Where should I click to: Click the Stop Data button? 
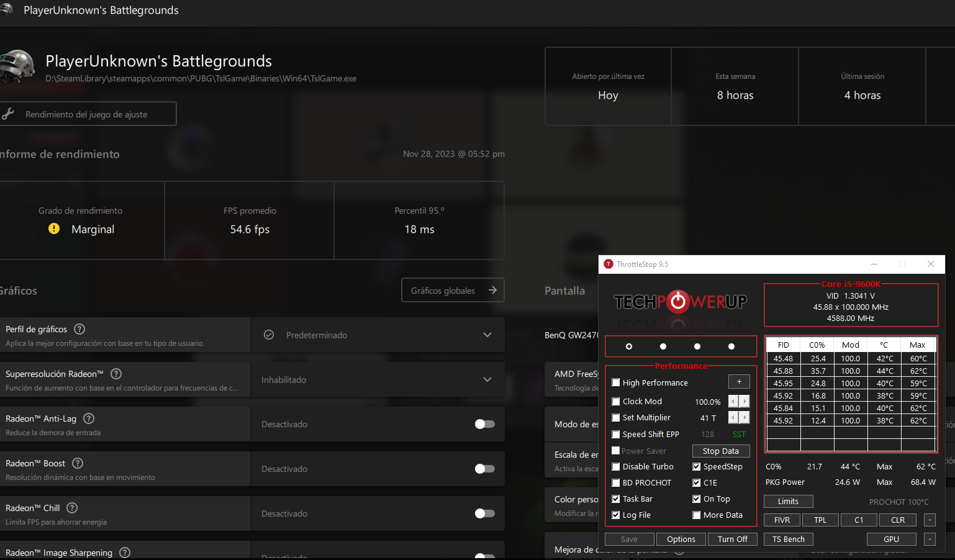coord(721,451)
